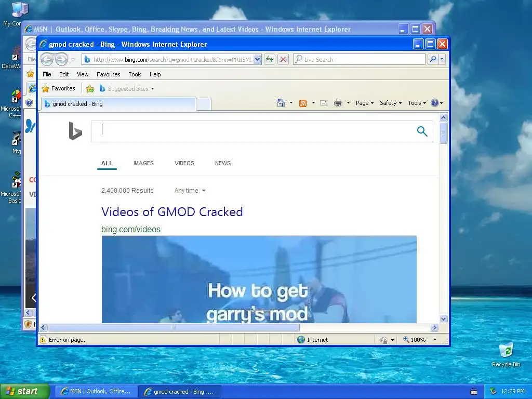This screenshot has width=532, height=399.
Task: Expand the Print dropdown arrow
Action: tap(348, 103)
